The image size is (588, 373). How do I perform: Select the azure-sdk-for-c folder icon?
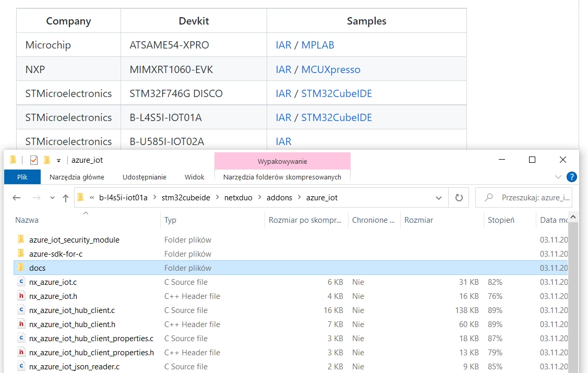tap(21, 254)
